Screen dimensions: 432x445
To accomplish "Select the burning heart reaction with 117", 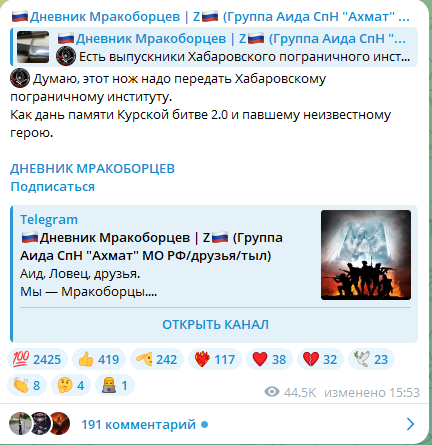I will pos(215,359).
